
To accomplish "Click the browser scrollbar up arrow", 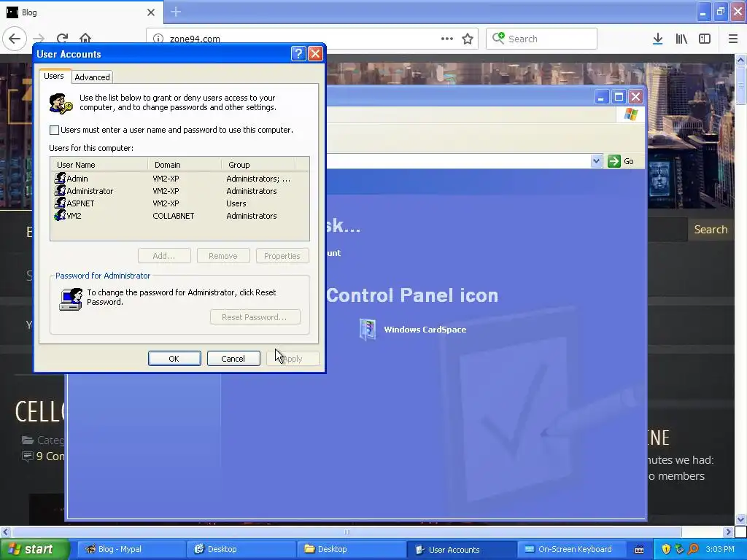I will pyautogui.click(x=740, y=61).
